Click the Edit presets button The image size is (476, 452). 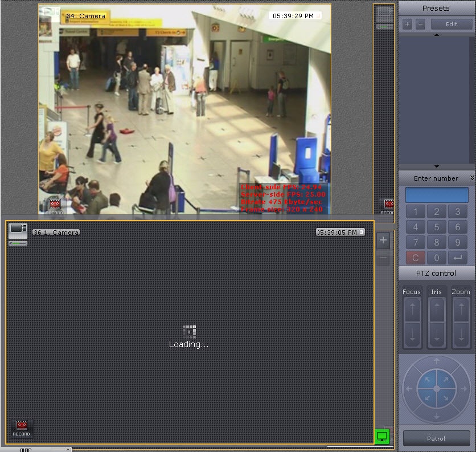[452, 25]
